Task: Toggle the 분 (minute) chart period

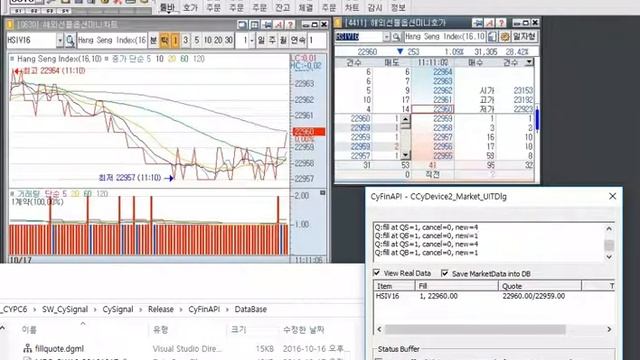Action: click(153, 40)
